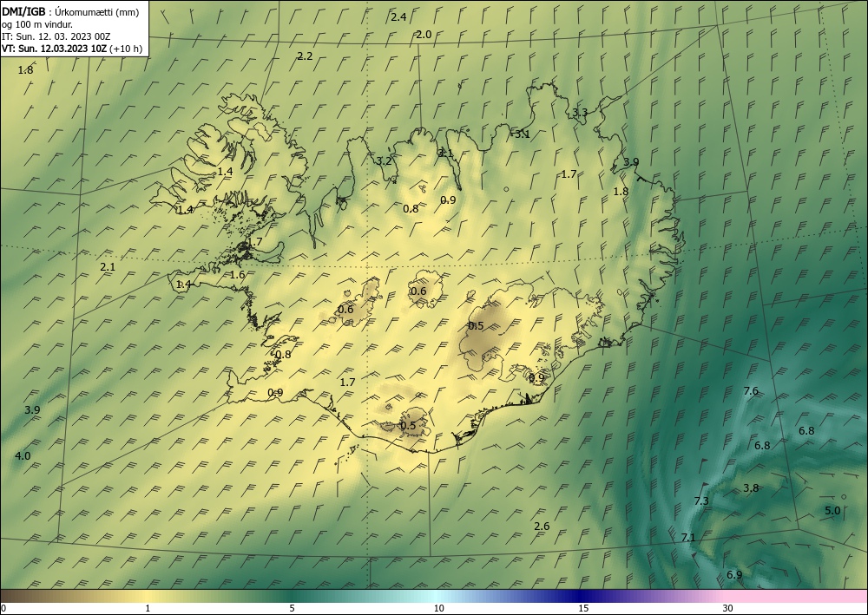Click the '1' tick on the color scale
868x615 pixels.
148,609
